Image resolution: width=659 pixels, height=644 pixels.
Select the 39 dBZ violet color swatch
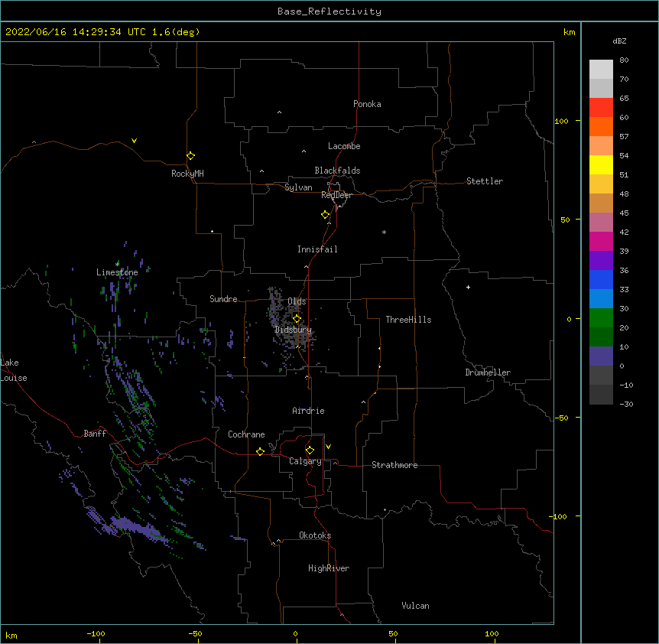pos(601,260)
